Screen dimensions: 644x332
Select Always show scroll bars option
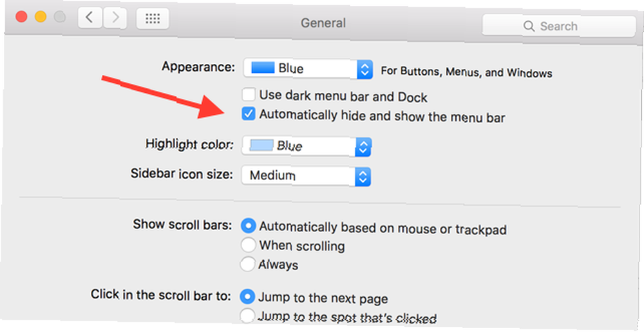pos(247,264)
